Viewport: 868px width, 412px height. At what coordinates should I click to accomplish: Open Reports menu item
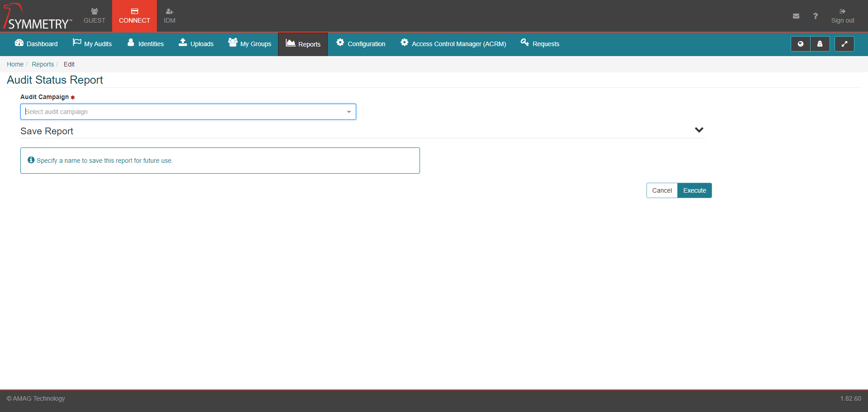pos(303,44)
